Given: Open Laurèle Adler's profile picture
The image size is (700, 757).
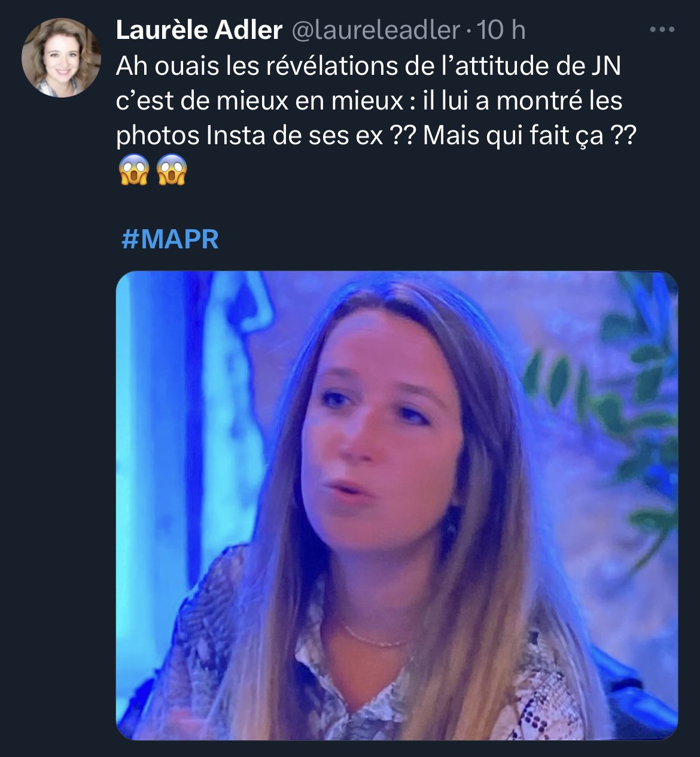Looking at the screenshot, I should pos(61,58).
